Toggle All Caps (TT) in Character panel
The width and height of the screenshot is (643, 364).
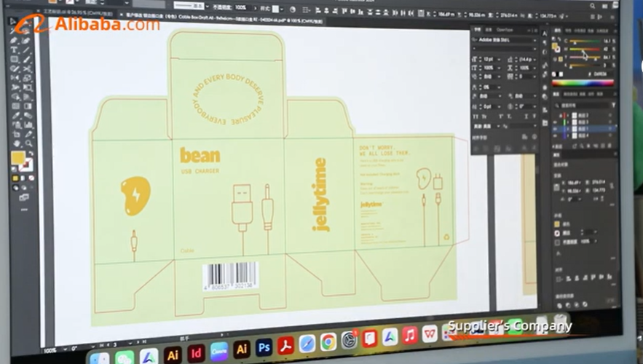click(x=476, y=116)
